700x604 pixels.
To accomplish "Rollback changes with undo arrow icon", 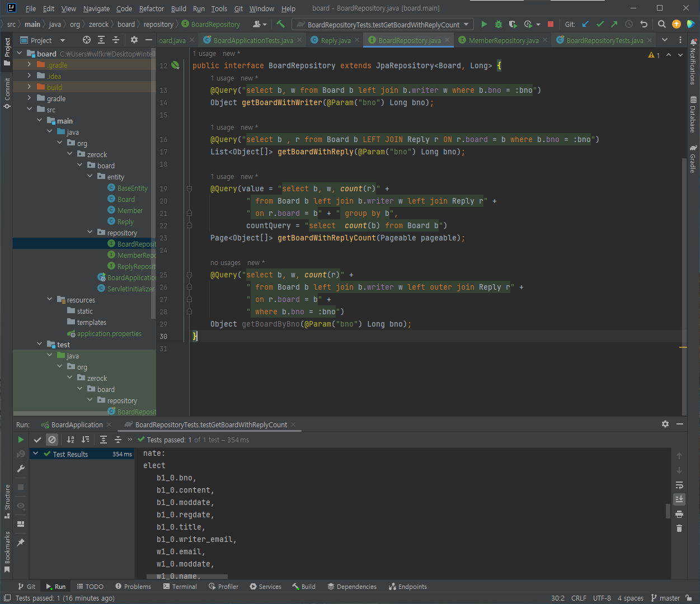I will 643,24.
